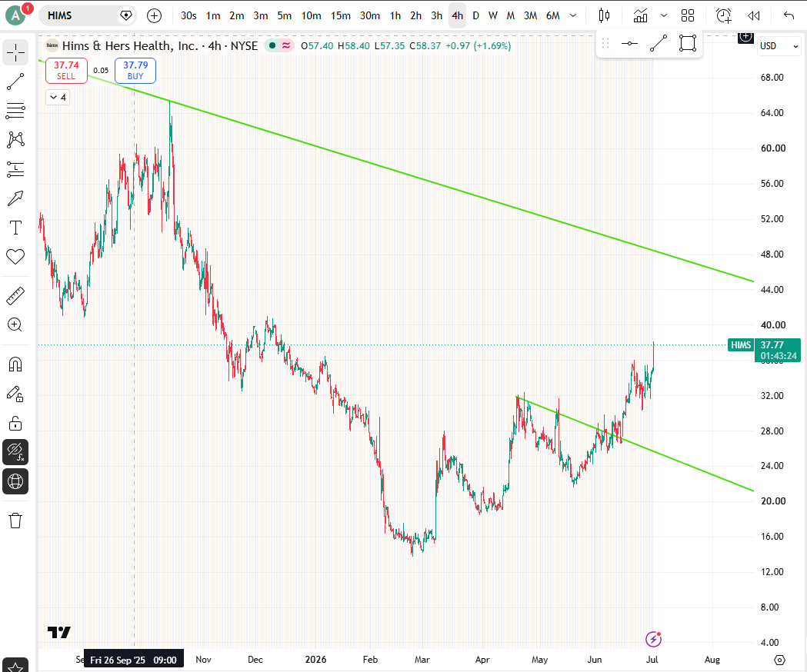Image resolution: width=807 pixels, height=672 pixels.
Task: Open the heart icons menu
Action: point(15,256)
